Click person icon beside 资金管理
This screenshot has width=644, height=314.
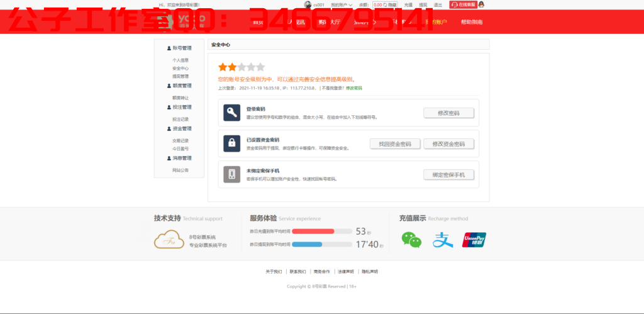169,128
